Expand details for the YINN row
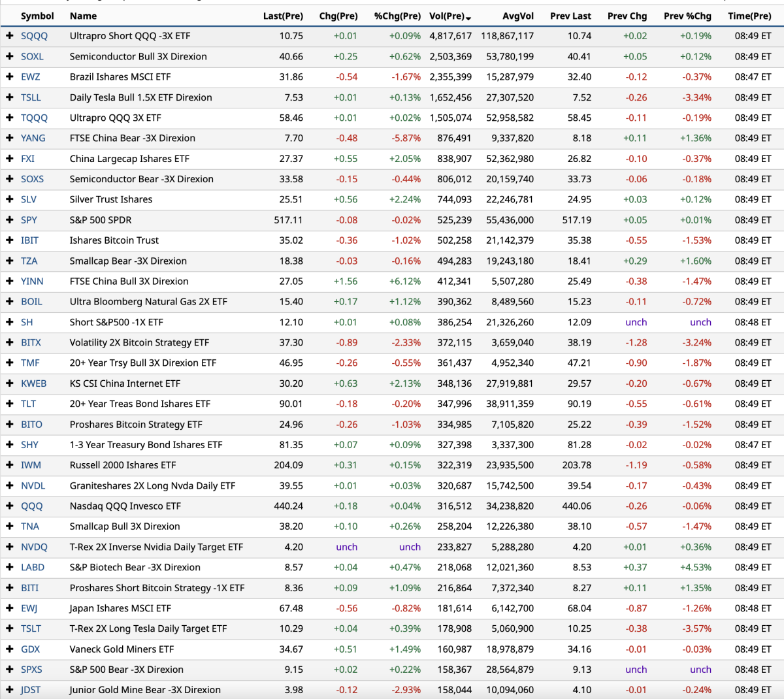784x699 pixels. (x=9, y=282)
